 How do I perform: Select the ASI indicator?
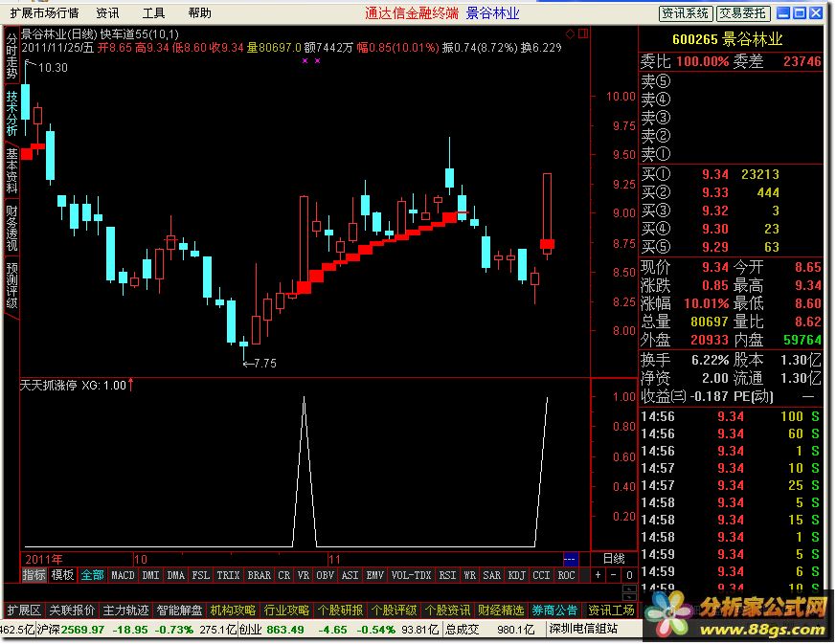[350, 575]
